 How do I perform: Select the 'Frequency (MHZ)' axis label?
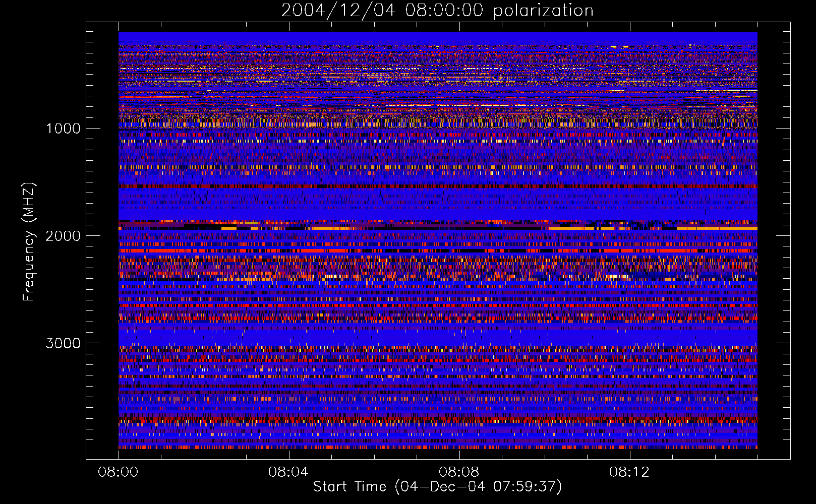(28, 242)
